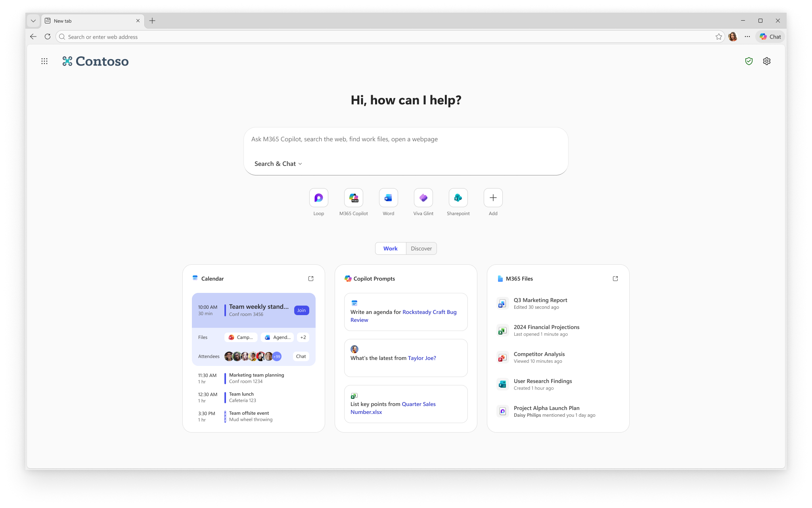The image size is (812, 508).
Task: Click the Word icon beside Q3 Marketing Report
Action: (x=502, y=304)
